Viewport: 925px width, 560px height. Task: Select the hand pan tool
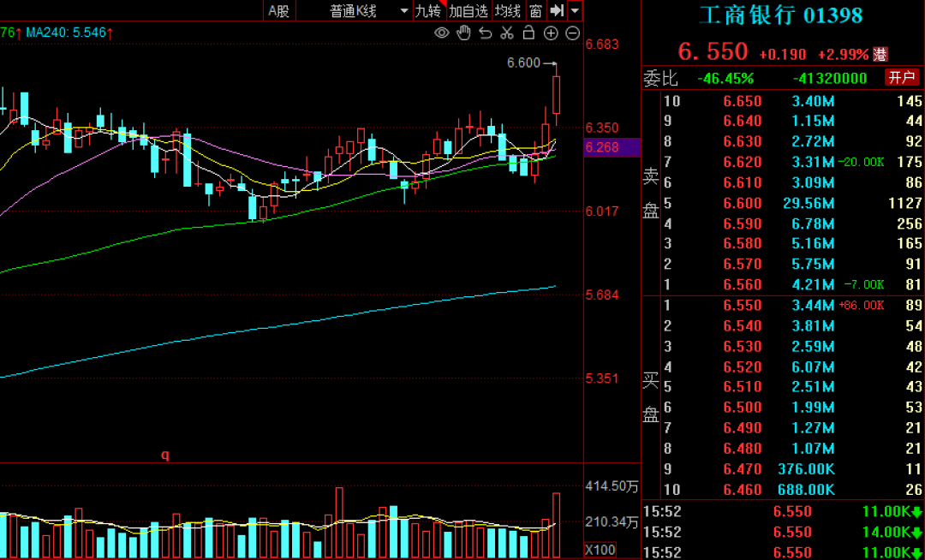point(464,33)
